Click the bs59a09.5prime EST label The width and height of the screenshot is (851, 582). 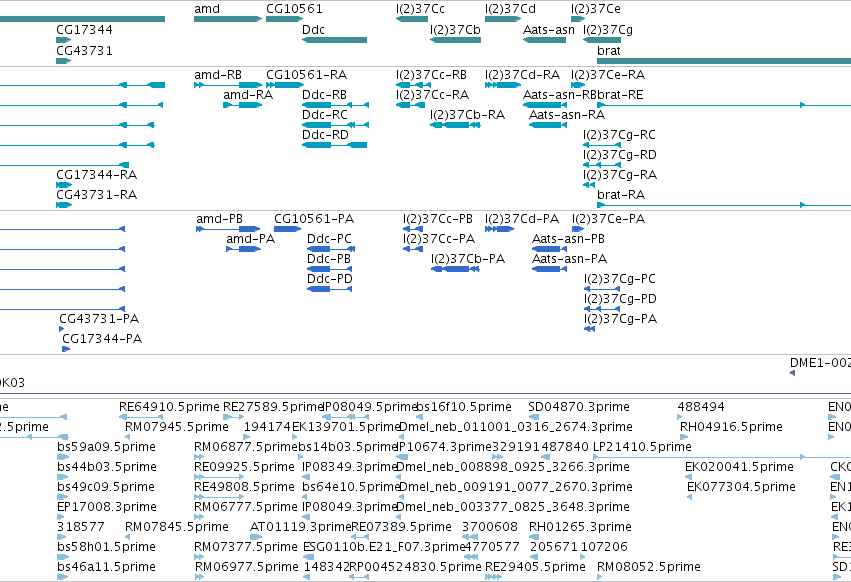(106, 447)
